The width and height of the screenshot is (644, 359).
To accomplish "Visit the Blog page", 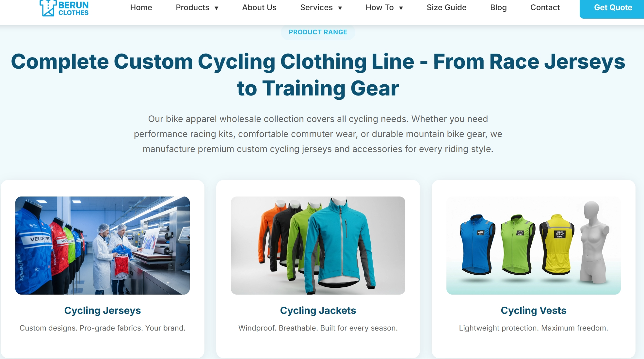I will [x=498, y=8].
